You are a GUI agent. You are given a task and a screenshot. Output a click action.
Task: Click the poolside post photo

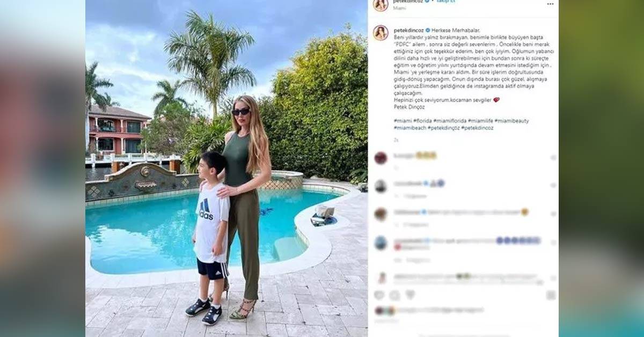click(x=226, y=169)
